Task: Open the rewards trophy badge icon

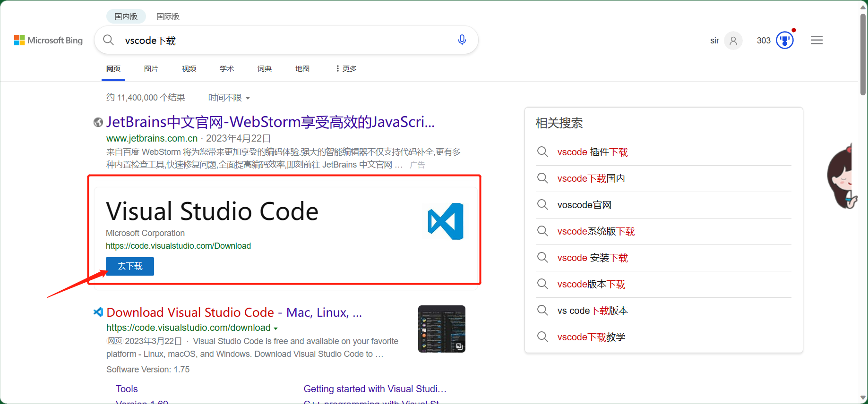Action: point(785,40)
